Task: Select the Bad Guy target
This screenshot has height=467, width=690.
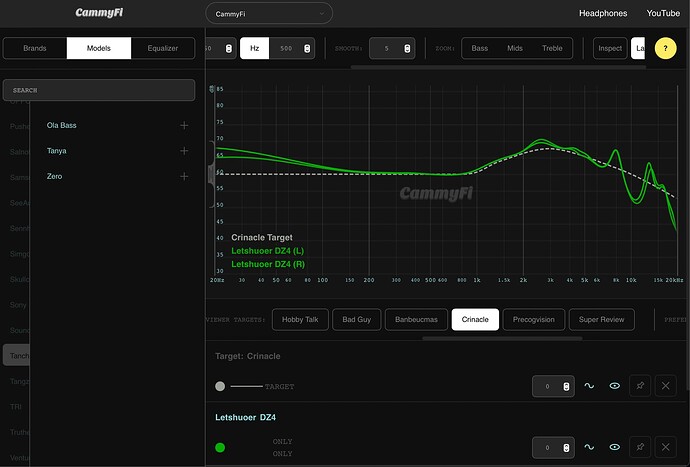Action: click(x=356, y=320)
